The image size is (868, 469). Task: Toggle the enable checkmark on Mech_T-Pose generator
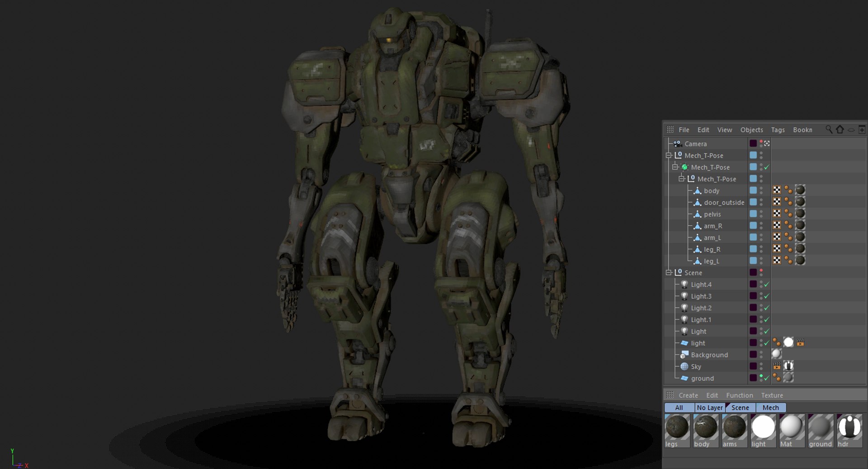(767, 168)
